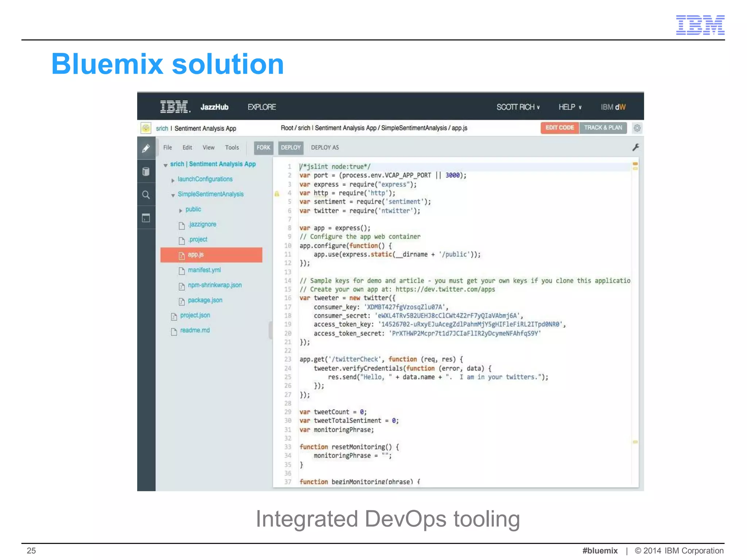
Task: Open the search magnifier icon in sidebar
Action: tap(146, 195)
